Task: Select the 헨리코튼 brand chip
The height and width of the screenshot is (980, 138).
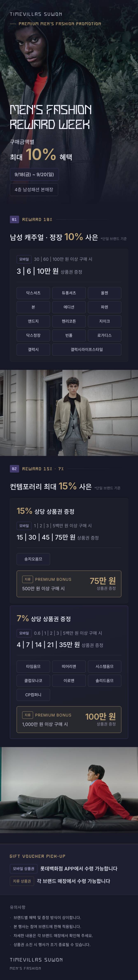Action: point(69,321)
